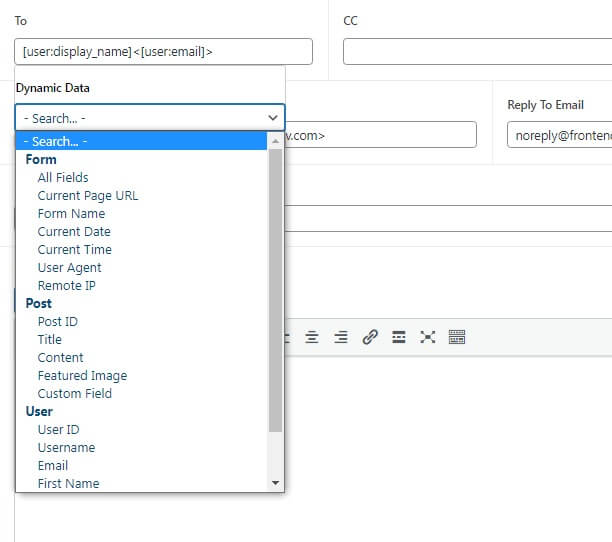Screen dimensions: 612x542
Task: Select 'First Name' option
Action: [x=141, y=483]
